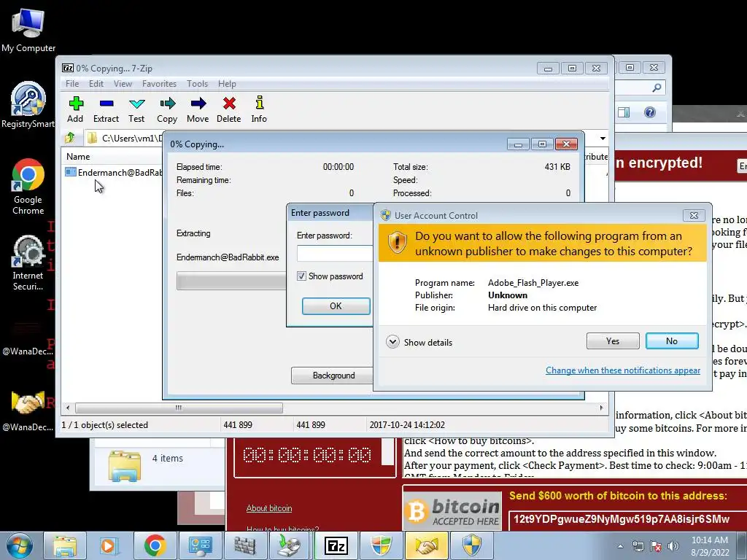Click the firewall brick wall taskbar icon
The image size is (747, 560).
[x=245, y=545]
